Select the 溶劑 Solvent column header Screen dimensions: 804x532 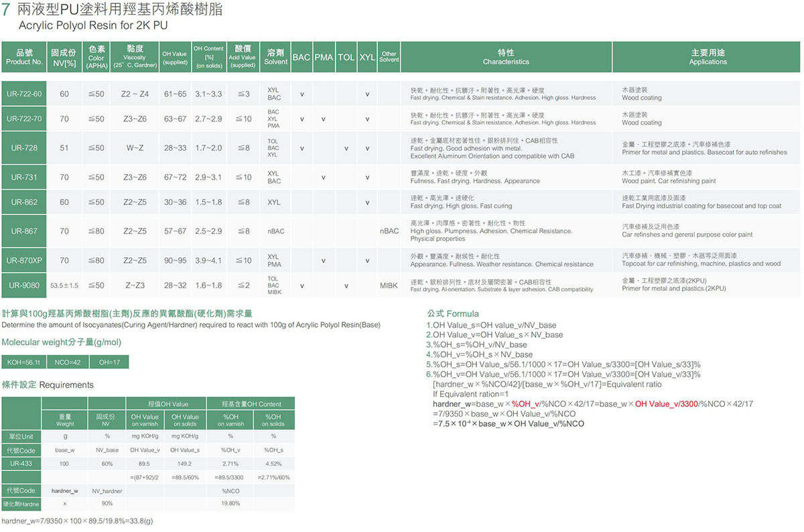pyautogui.click(x=275, y=57)
